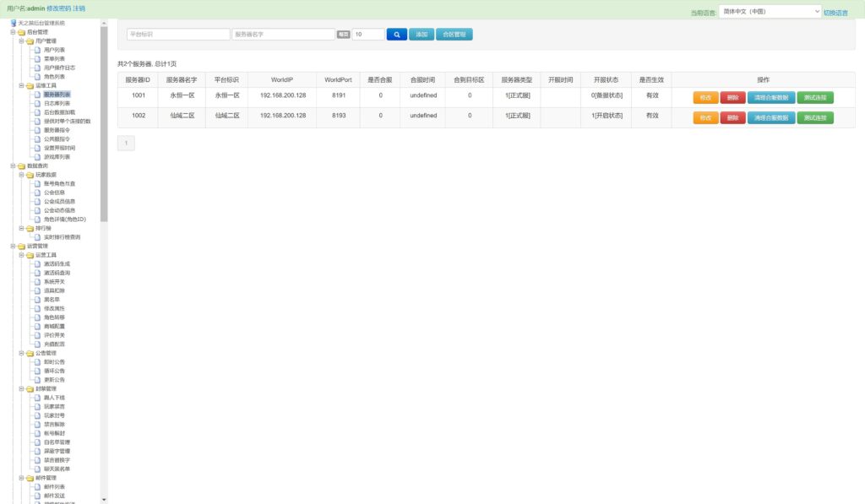Click the 公告管理 folder icon
Image resolution: width=865 pixels, height=504 pixels.
coord(30,353)
